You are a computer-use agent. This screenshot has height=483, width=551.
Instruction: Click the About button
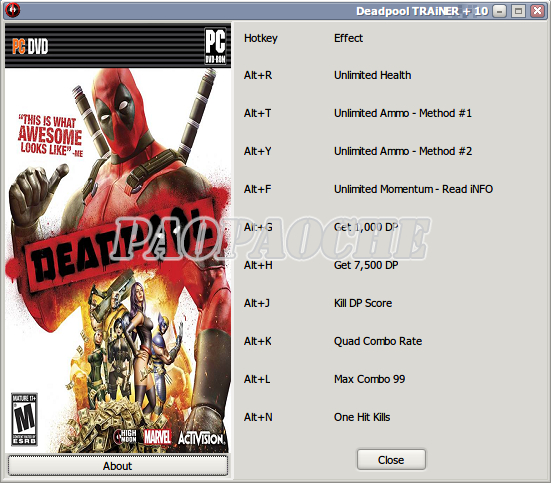tap(118, 466)
